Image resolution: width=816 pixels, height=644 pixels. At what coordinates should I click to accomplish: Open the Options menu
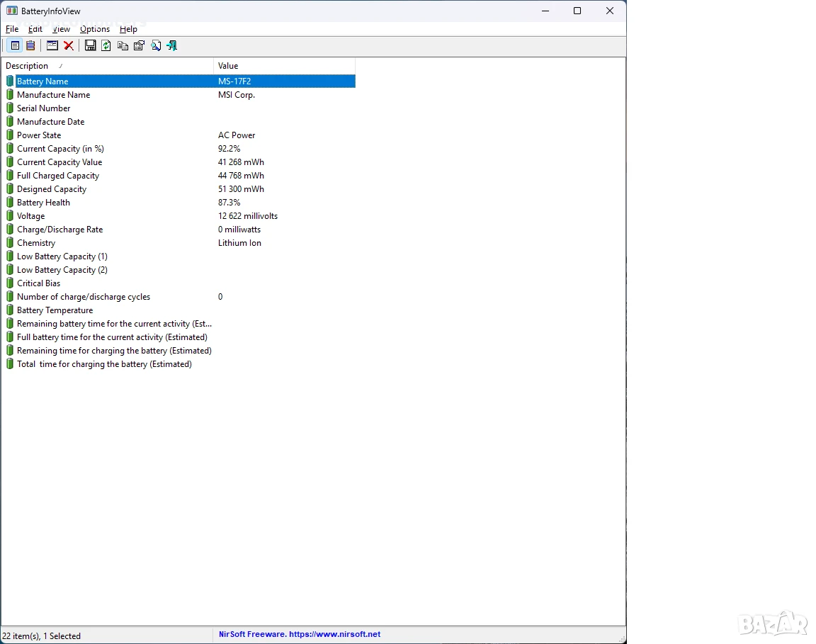click(95, 29)
